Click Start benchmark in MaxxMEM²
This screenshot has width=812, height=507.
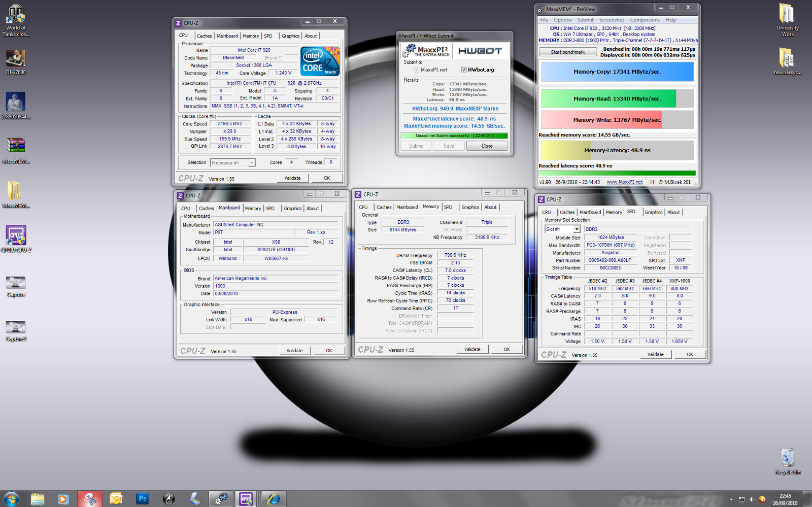click(567, 52)
